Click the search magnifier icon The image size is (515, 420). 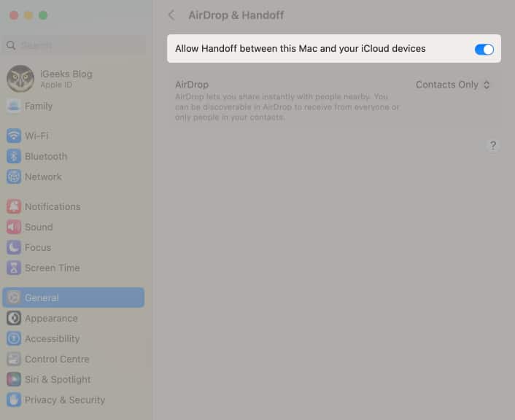pos(11,45)
